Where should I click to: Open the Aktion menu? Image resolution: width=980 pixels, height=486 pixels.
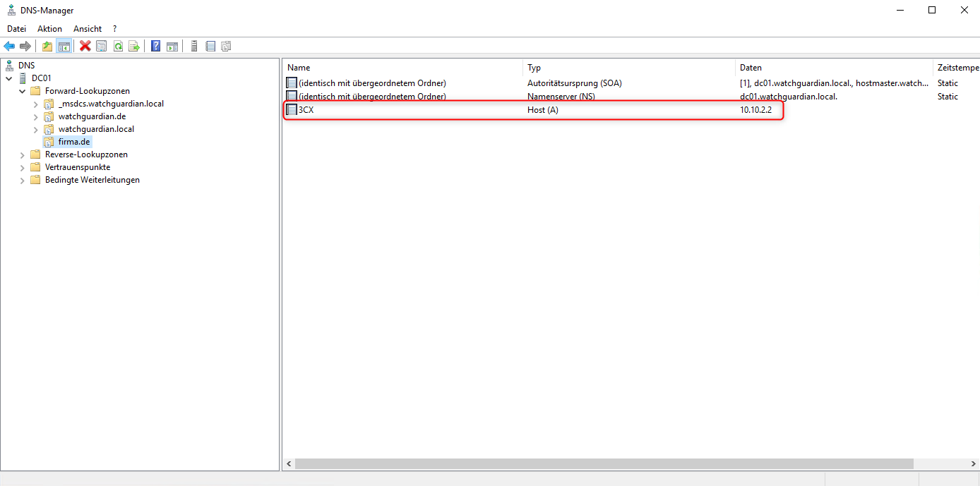pos(49,29)
